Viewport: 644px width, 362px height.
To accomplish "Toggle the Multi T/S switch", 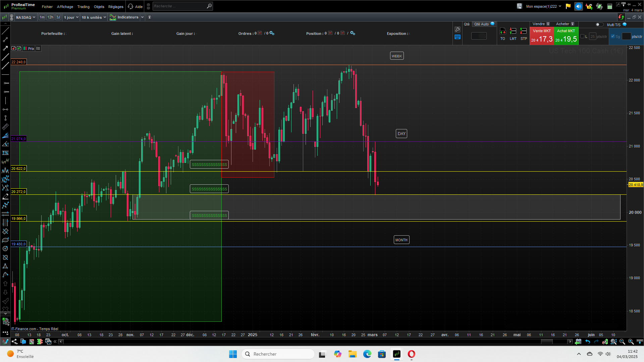I will click(599, 24).
